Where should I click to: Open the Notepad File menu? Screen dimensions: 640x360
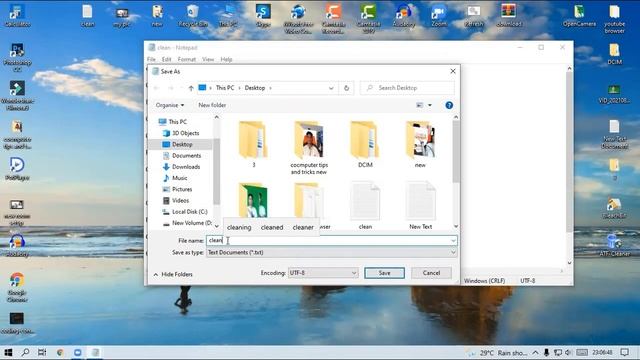coord(151,59)
